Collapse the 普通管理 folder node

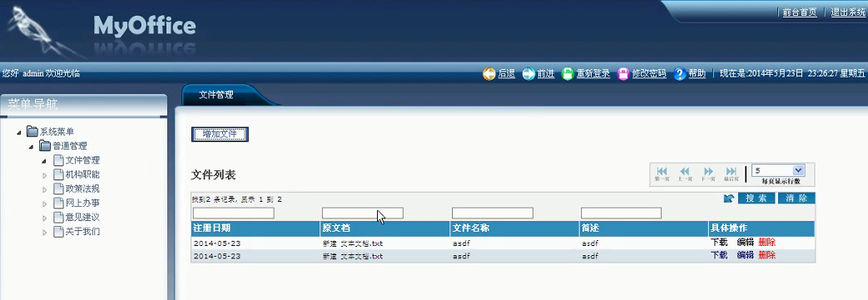click(32, 146)
